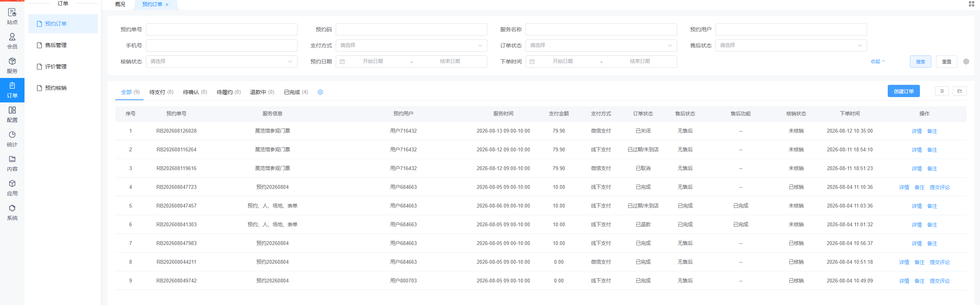Screen dimensions: 980x305
Task: Open 详情 for order RB202608047457
Action: (916, 206)
